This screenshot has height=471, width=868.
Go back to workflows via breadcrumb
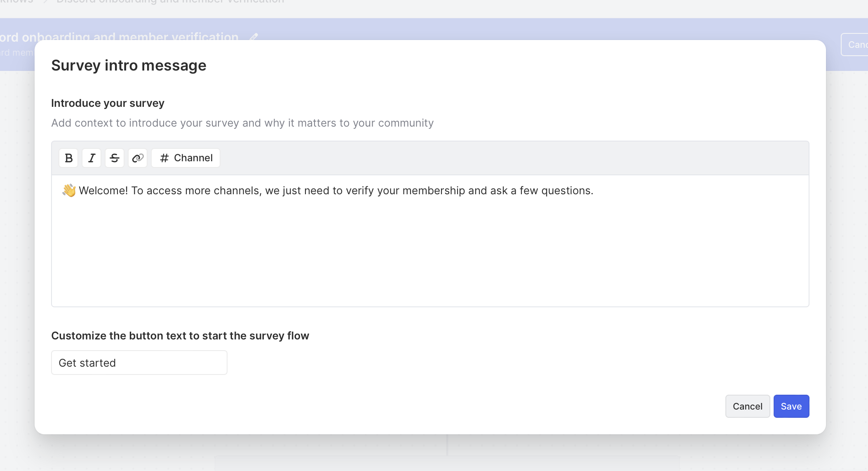click(x=16, y=2)
